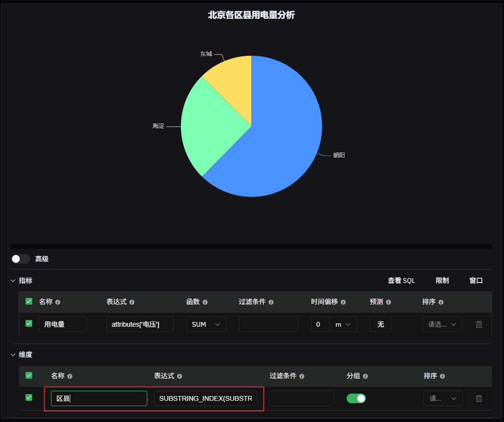The width and height of the screenshot is (504, 422).
Task: Collapse the 指标 section
Action: 13,281
